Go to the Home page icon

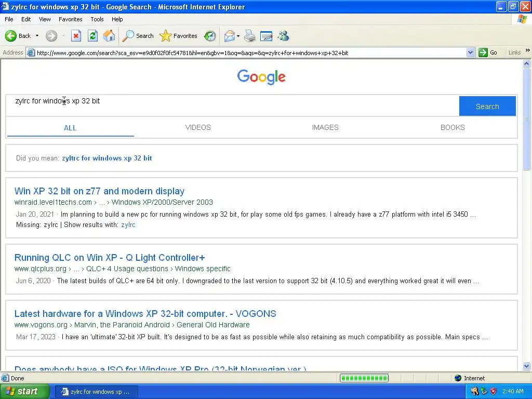109,36
